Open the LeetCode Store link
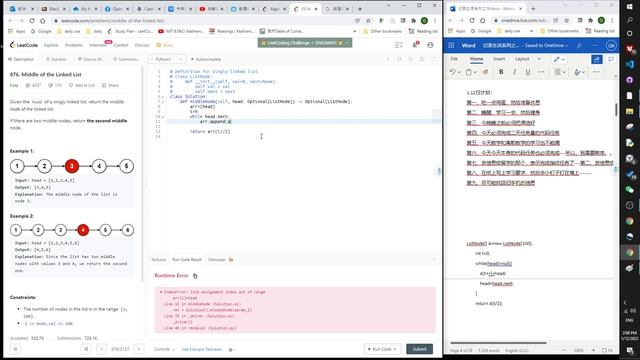 (x=165, y=45)
